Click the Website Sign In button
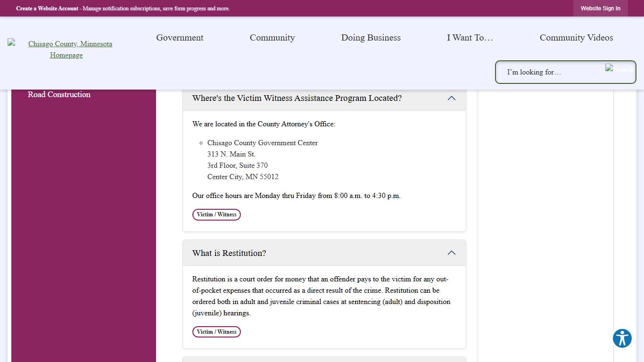 point(600,8)
